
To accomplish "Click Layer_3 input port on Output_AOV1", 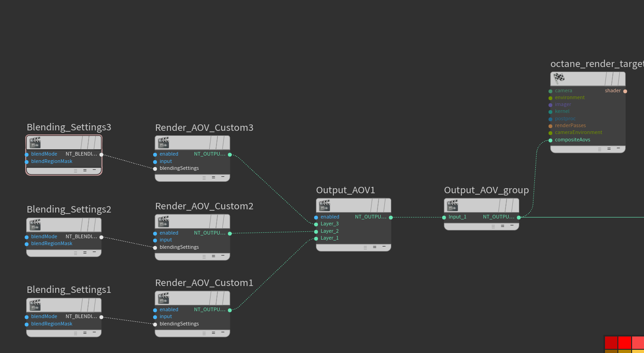I will click(316, 224).
